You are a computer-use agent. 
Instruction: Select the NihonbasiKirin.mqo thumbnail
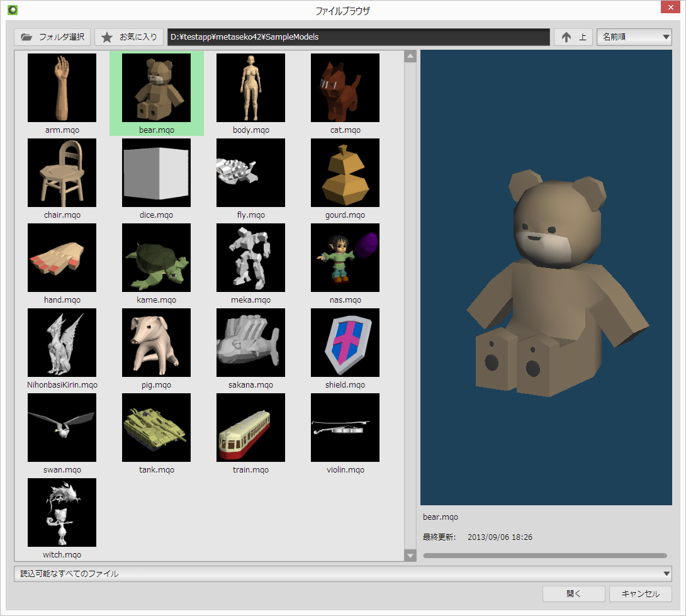click(x=62, y=342)
